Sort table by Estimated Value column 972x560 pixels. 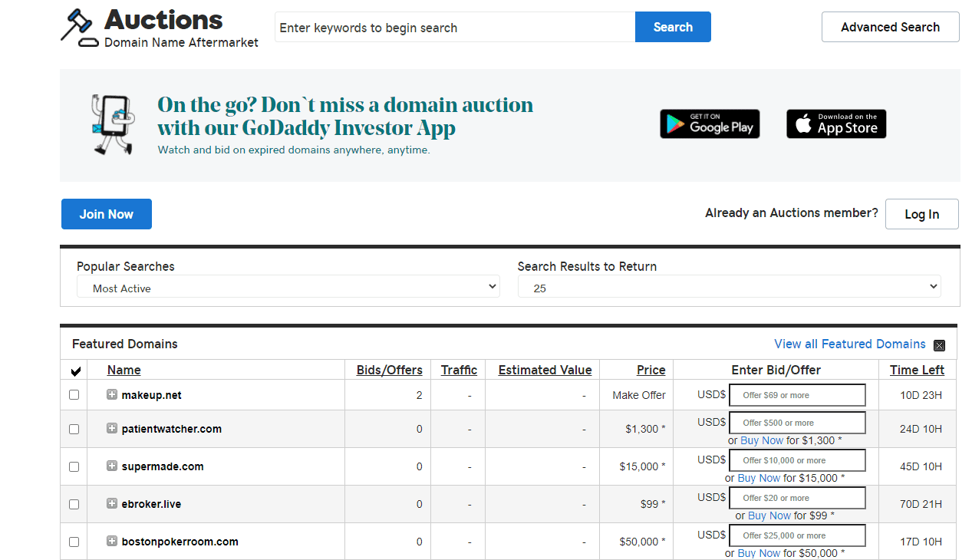pyautogui.click(x=545, y=370)
